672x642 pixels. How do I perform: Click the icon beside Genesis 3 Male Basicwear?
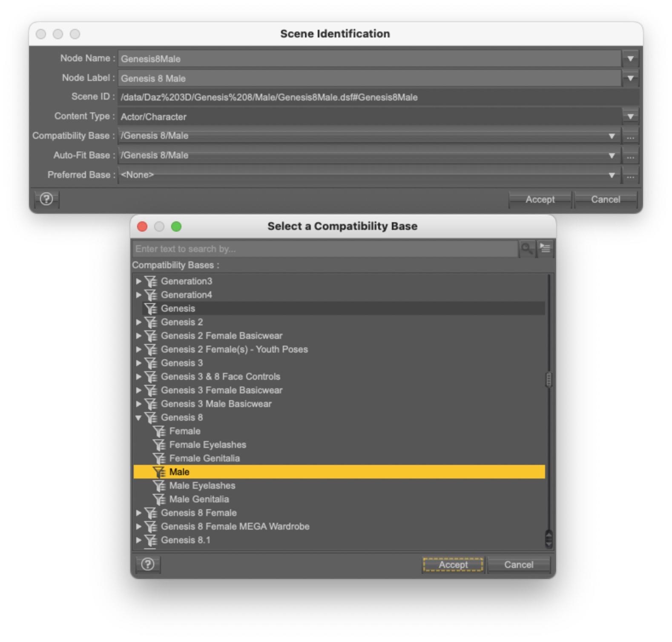coord(151,404)
